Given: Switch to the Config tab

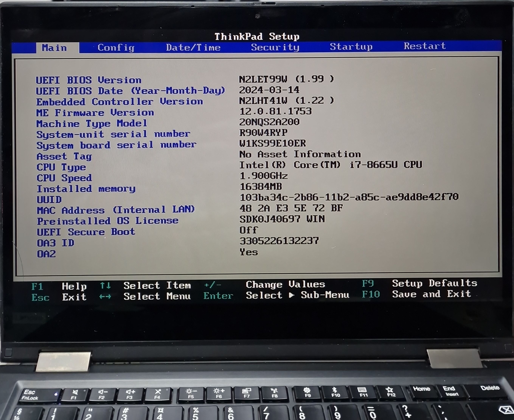Looking at the screenshot, I should [x=116, y=47].
